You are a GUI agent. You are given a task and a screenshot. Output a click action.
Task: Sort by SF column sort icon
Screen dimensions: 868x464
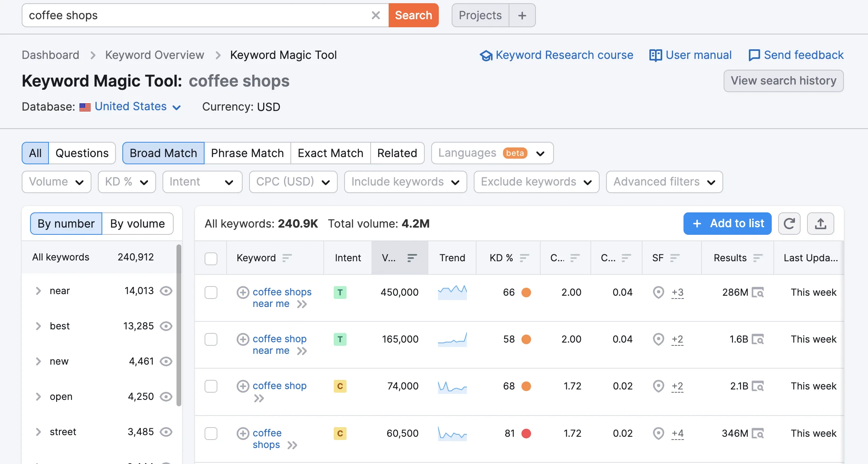[x=675, y=258]
